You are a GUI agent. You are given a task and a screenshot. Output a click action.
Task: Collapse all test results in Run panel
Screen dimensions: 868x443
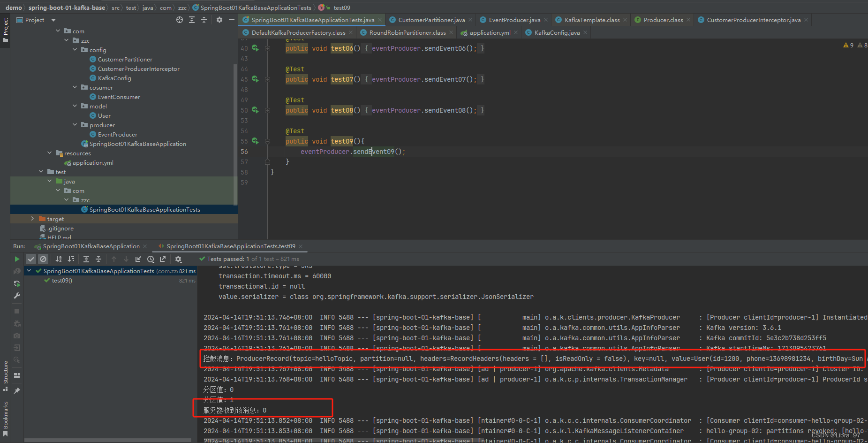click(x=98, y=259)
